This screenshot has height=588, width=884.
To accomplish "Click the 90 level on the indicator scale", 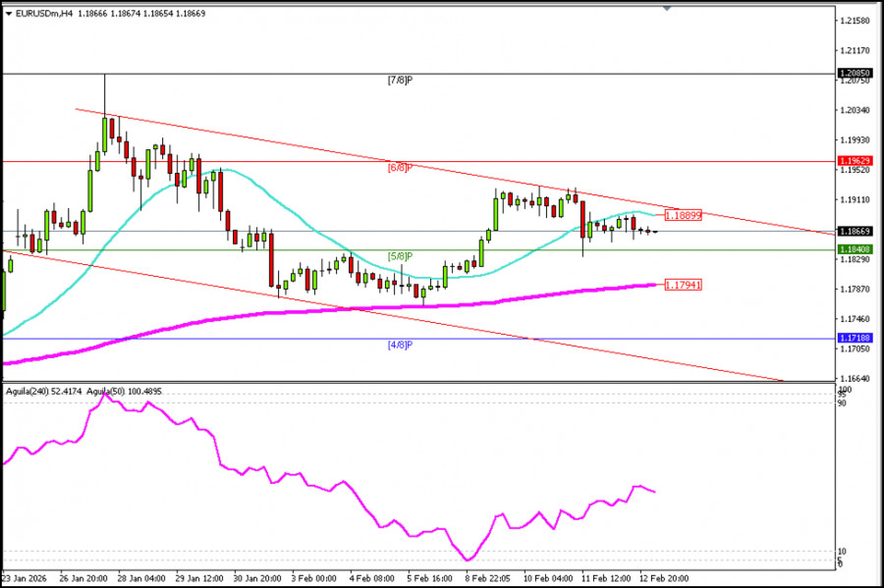I will point(843,403).
